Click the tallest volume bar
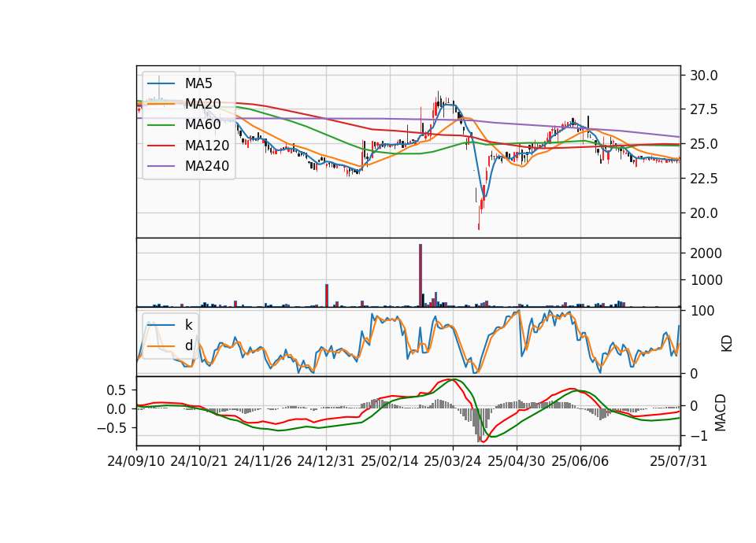Image resolution: width=756 pixels, height=543 pixels. pos(421,275)
